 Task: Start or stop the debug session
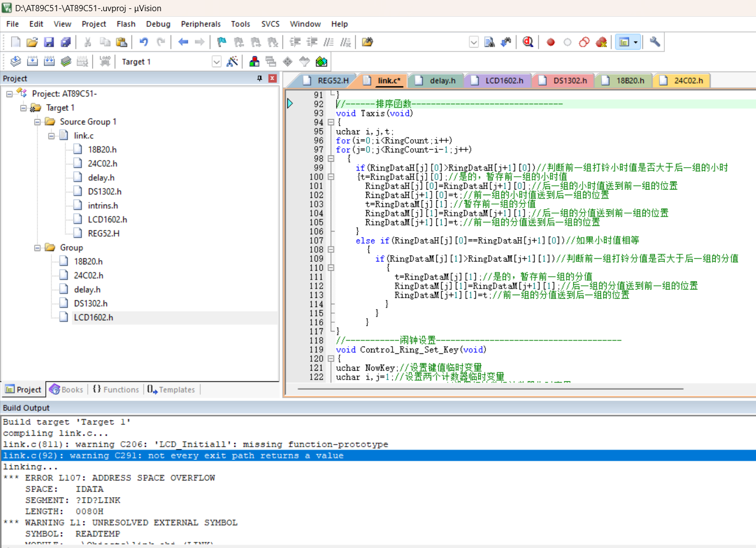point(528,42)
